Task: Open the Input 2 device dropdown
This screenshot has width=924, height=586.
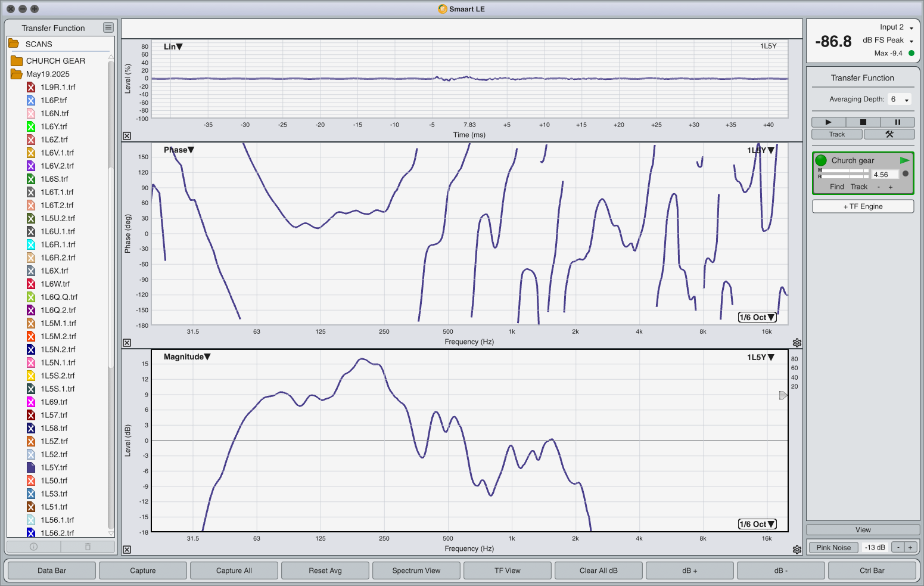Action: 897,27
